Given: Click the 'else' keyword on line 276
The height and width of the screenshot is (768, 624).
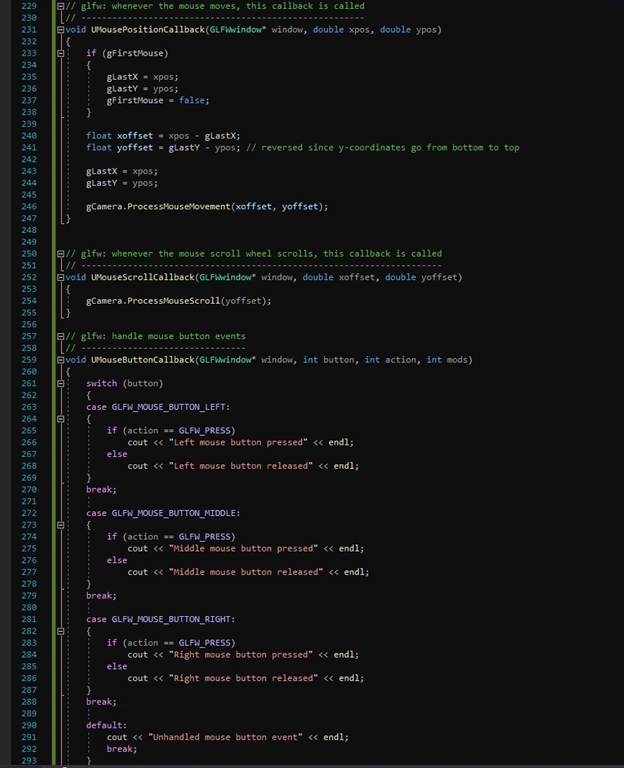Looking at the screenshot, I should [117, 560].
